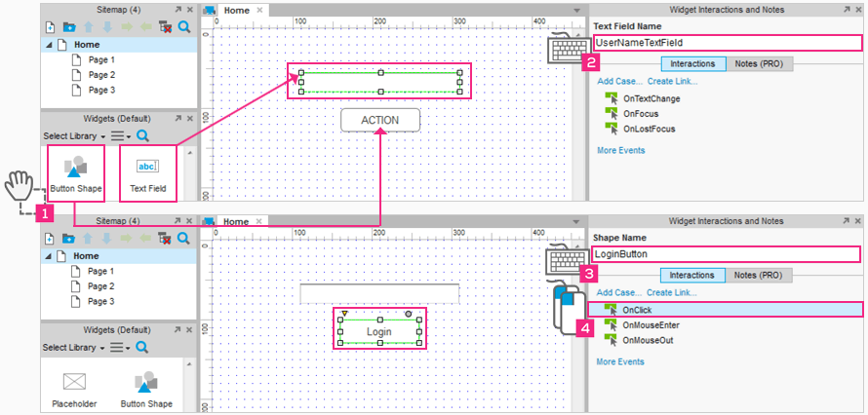Click the OnTextChange event icon
The width and height of the screenshot is (868, 415).
point(612,98)
